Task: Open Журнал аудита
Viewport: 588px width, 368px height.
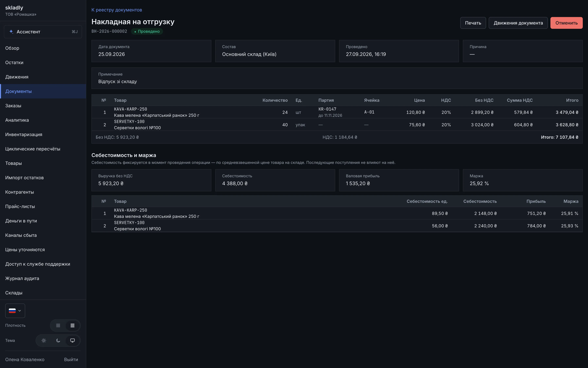Action: click(x=43, y=278)
